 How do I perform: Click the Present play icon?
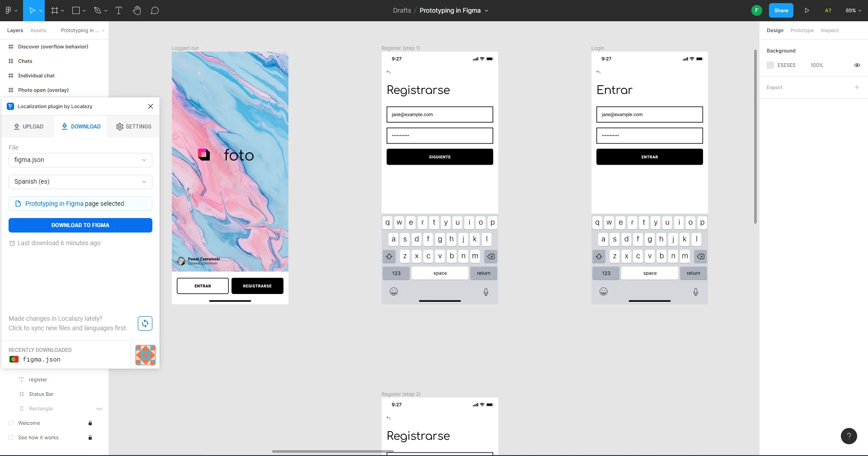(x=807, y=10)
